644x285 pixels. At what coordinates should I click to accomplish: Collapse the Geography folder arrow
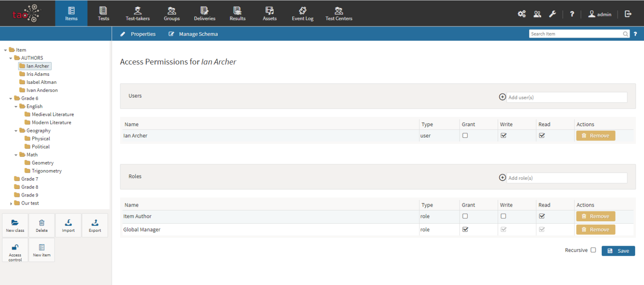pyautogui.click(x=16, y=131)
